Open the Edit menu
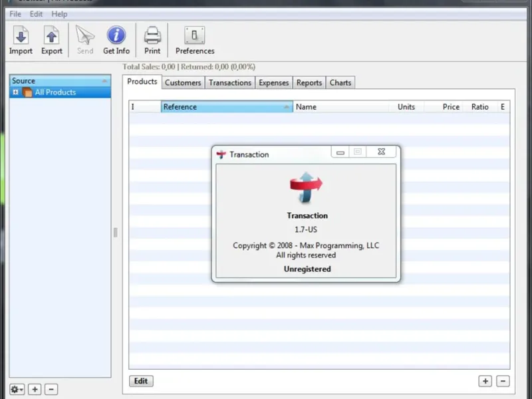This screenshot has width=532, height=399. tap(36, 14)
